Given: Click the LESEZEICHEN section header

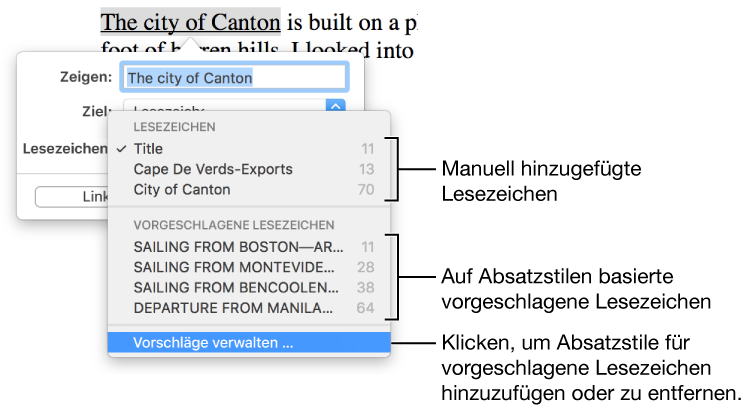Looking at the screenshot, I should pyautogui.click(x=175, y=127).
